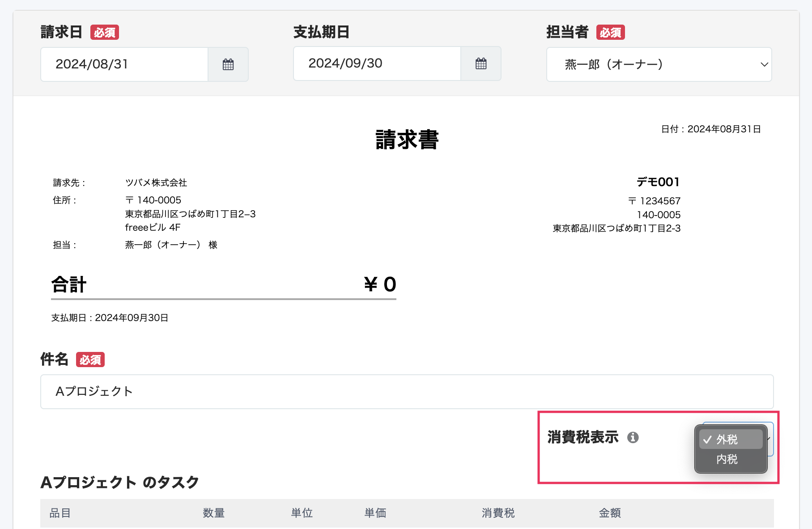
Task: Open the 担当者 dropdown
Action: point(659,64)
